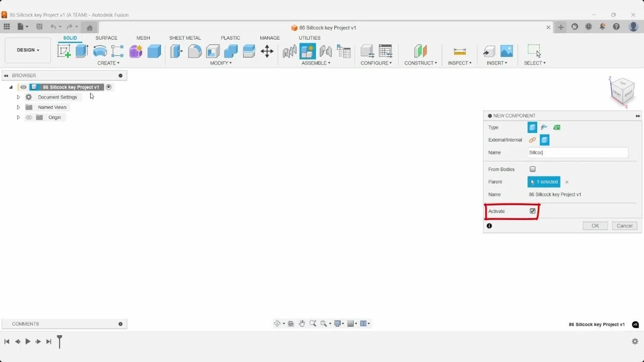644x362 pixels.
Task: Select the Measure ruler tool
Action: [x=459, y=51]
